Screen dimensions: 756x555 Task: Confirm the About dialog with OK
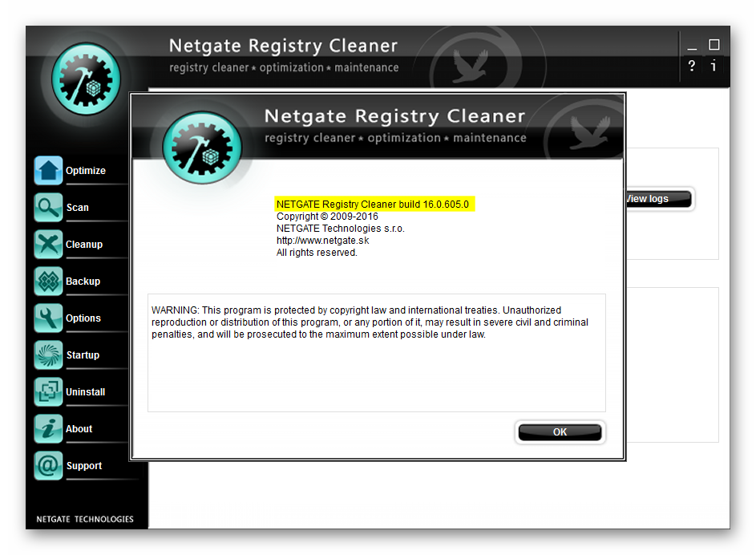coord(560,432)
